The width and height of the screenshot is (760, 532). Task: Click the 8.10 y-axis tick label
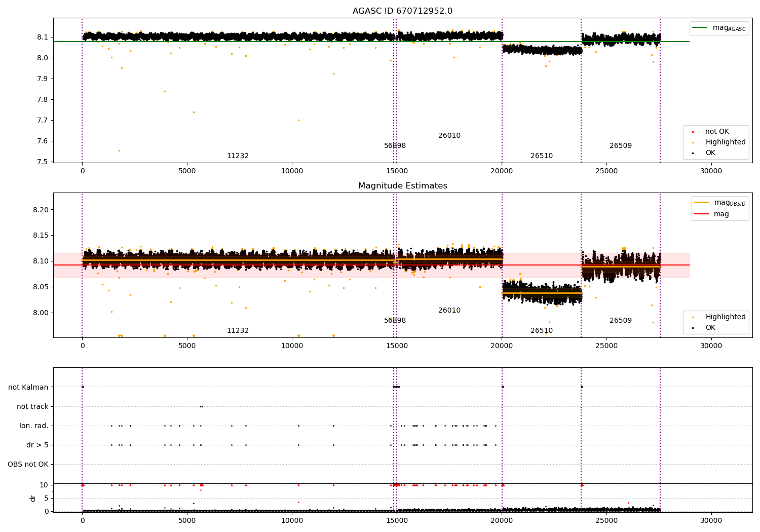(41, 261)
